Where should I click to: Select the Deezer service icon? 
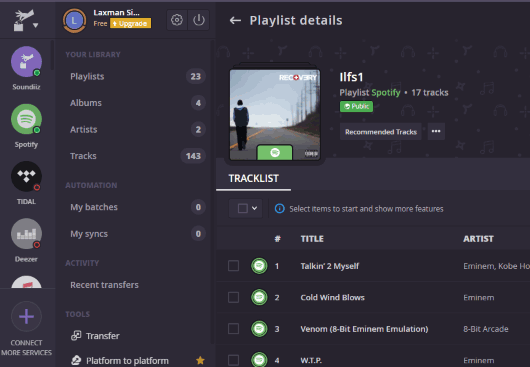pyautogui.click(x=26, y=234)
